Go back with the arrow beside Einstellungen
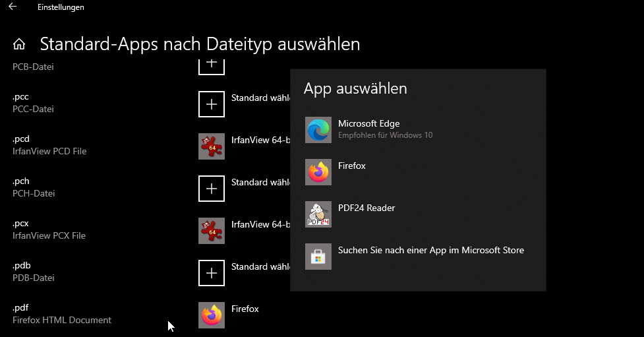The image size is (644, 337). (13, 6)
